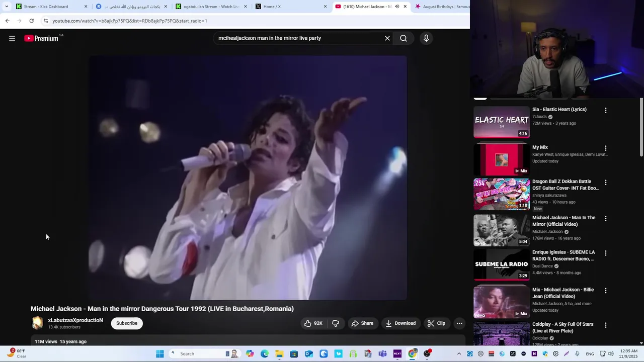Switch to August Birthdays tab
Image resolution: width=644 pixels, height=362 pixels.
click(442, 7)
